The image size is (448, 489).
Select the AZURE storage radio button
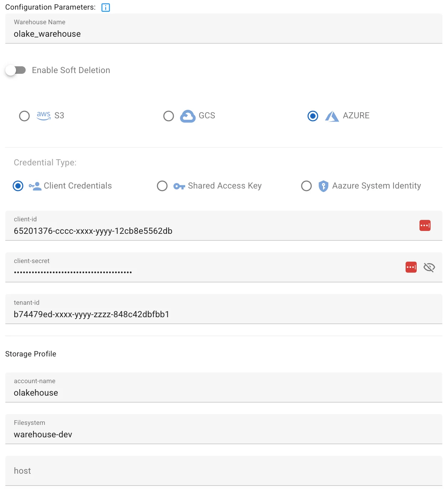[313, 116]
